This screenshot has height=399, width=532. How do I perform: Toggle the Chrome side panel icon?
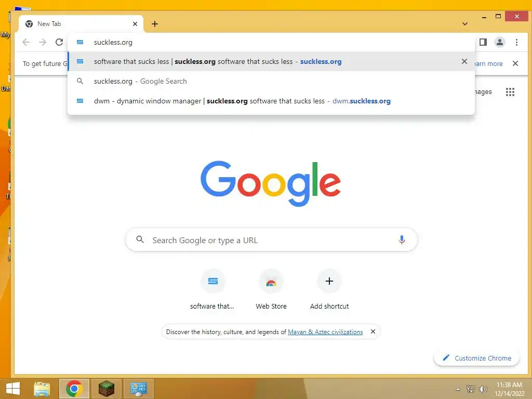(483, 42)
